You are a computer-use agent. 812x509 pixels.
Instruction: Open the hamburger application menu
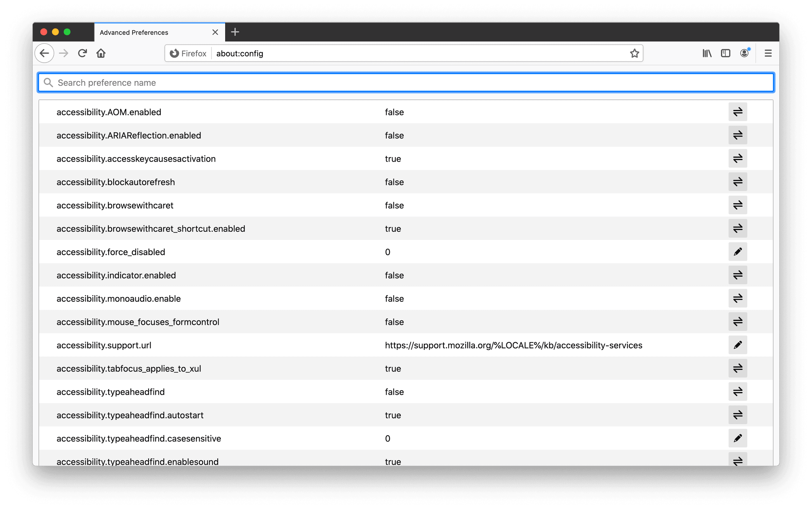click(x=768, y=53)
